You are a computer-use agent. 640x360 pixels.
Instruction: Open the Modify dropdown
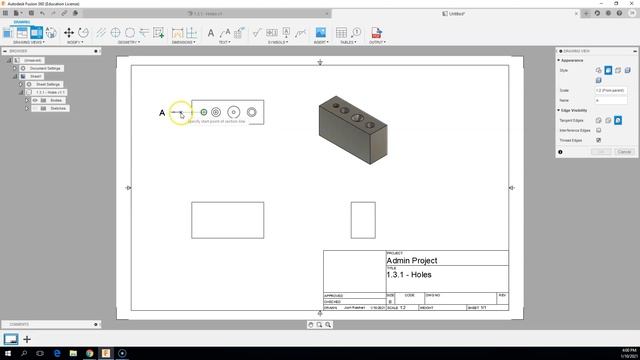(75, 42)
